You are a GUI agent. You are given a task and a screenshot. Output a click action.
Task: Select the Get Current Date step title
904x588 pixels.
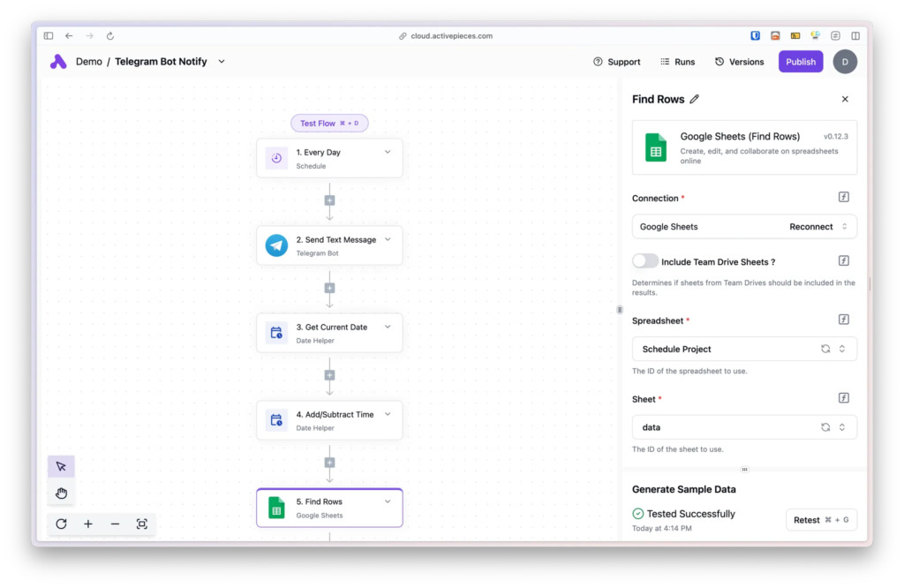click(332, 327)
